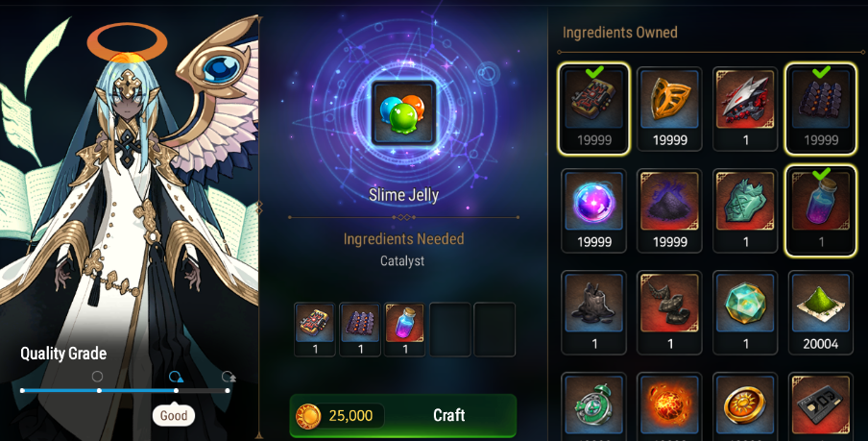Remove spellbook from first catalyst slot
The height and width of the screenshot is (441, 868).
tap(314, 330)
